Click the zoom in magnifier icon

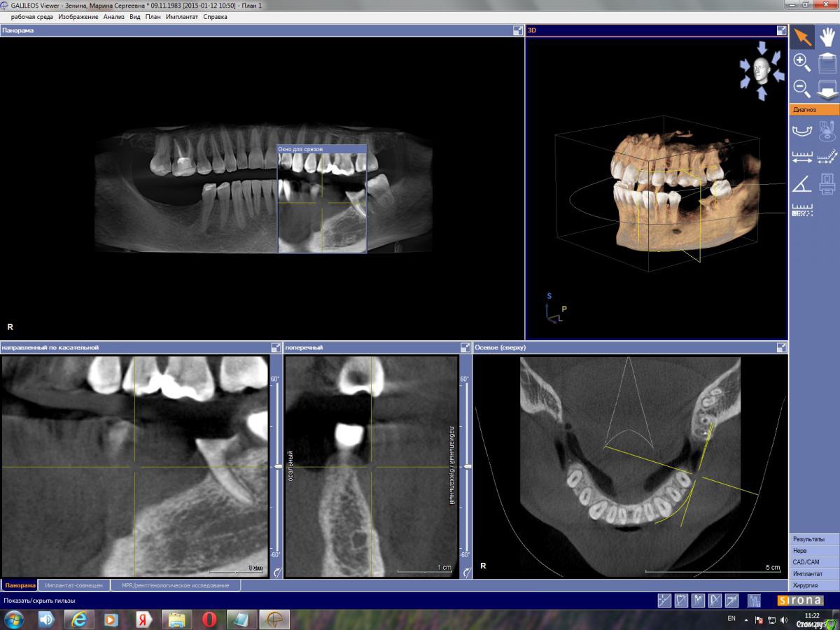801,63
